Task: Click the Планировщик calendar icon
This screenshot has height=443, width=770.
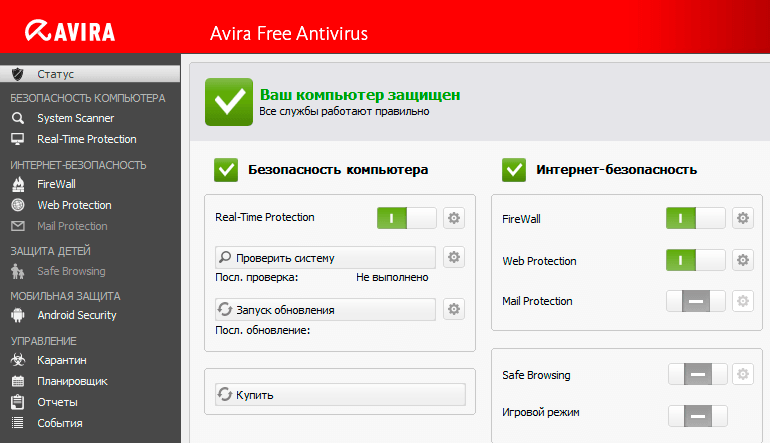Action: [x=17, y=381]
